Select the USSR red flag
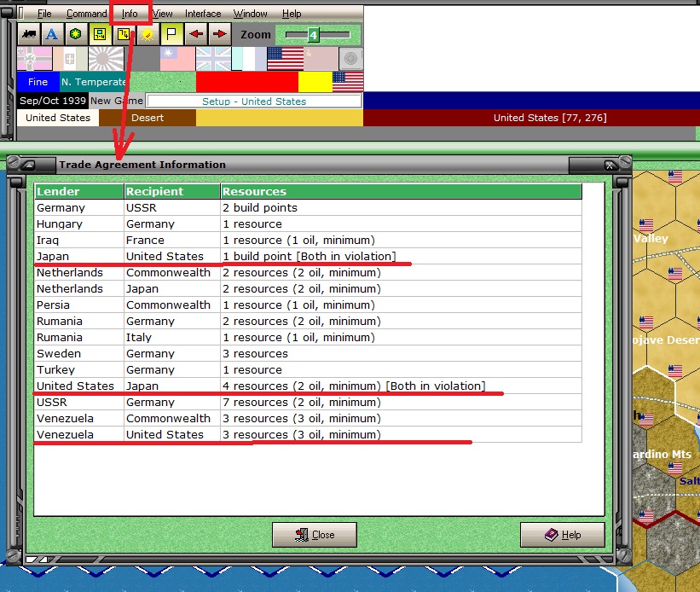This screenshot has width=700, height=592. pos(321,59)
